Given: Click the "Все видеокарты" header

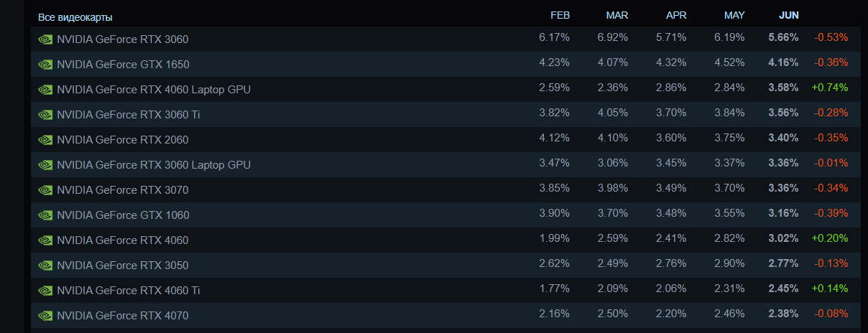Looking at the screenshot, I should pos(75,17).
